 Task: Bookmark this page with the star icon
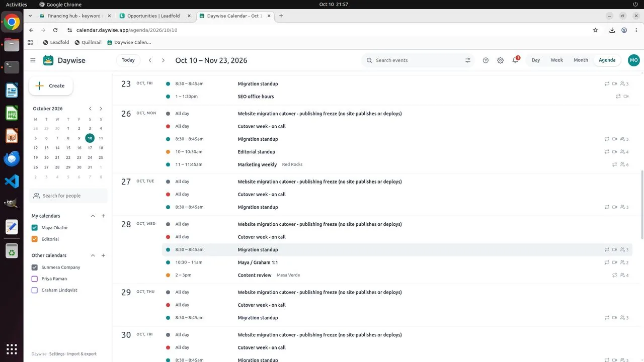[595, 30]
